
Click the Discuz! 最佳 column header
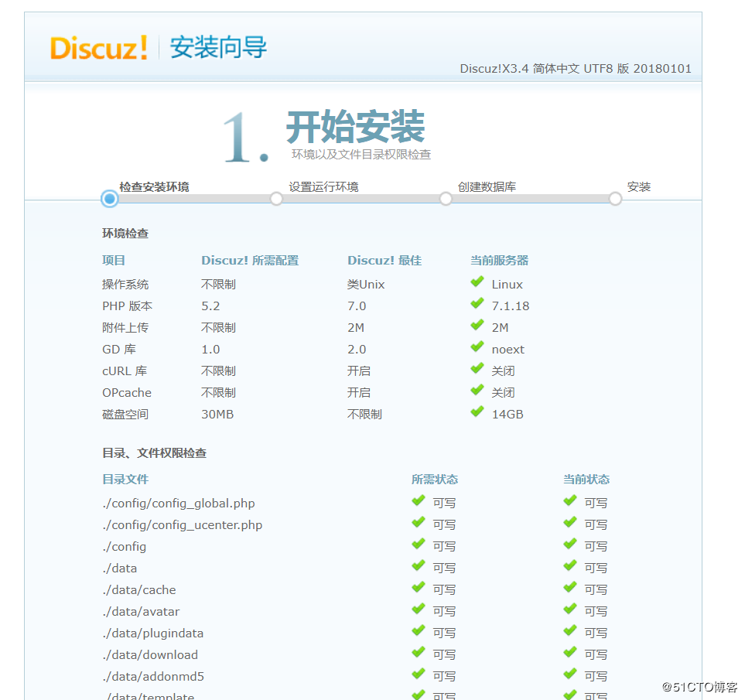click(x=384, y=260)
